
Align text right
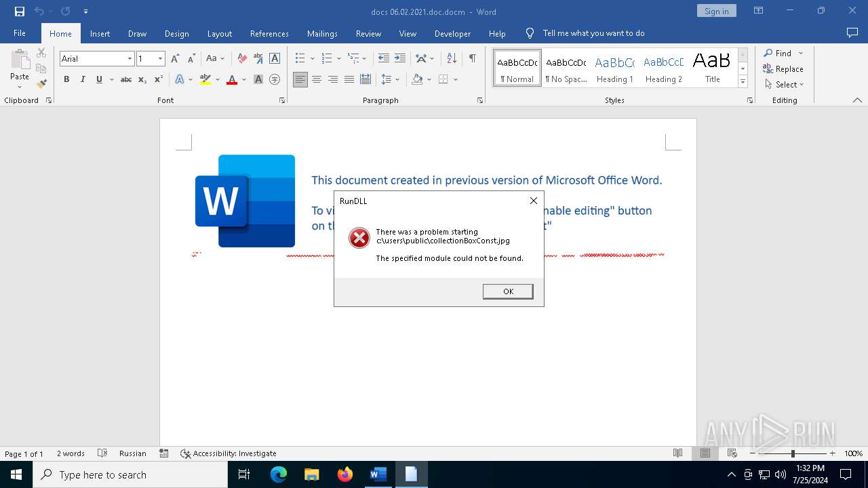[x=333, y=79]
